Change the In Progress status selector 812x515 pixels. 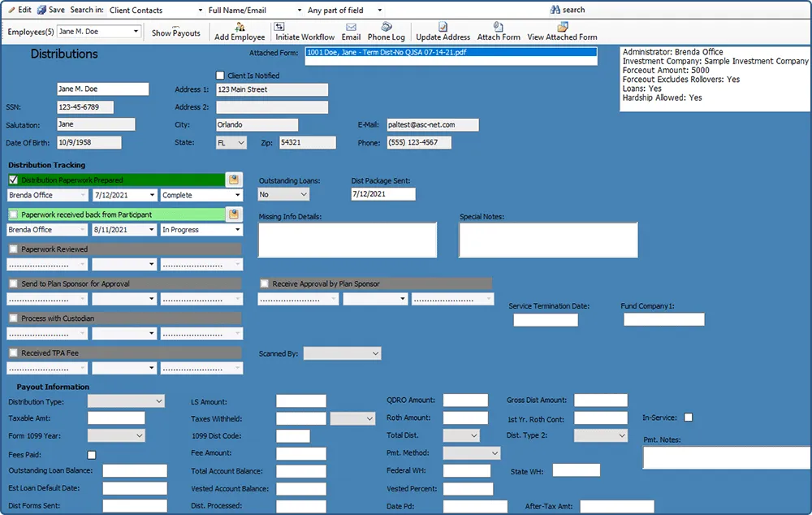click(x=200, y=229)
